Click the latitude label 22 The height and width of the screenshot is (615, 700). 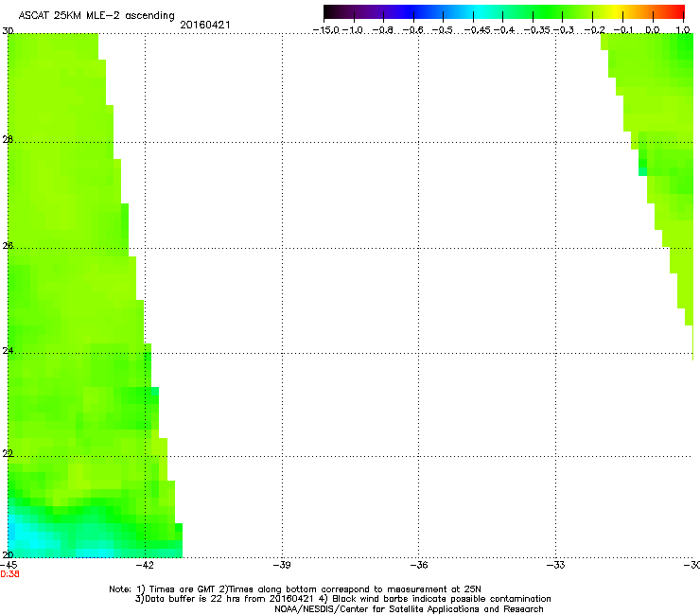coord(8,453)
